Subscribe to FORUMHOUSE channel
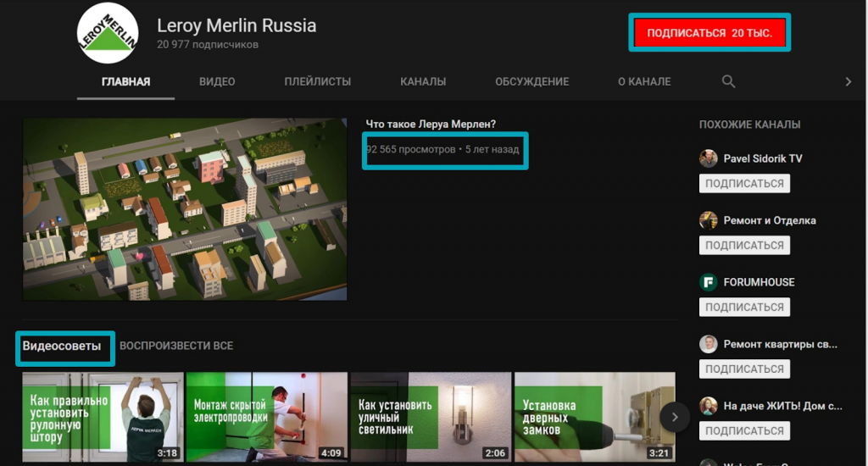 [744, 308]
